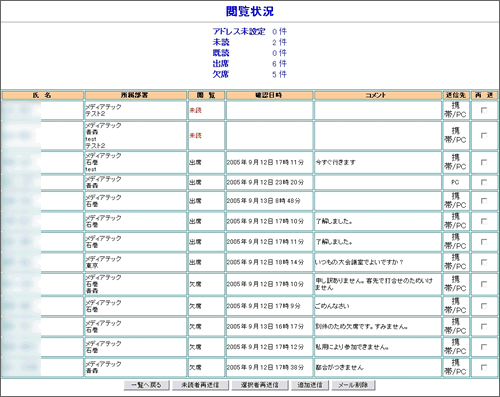
Task: Click the コメント column header
Action: (x=378, y=95)
